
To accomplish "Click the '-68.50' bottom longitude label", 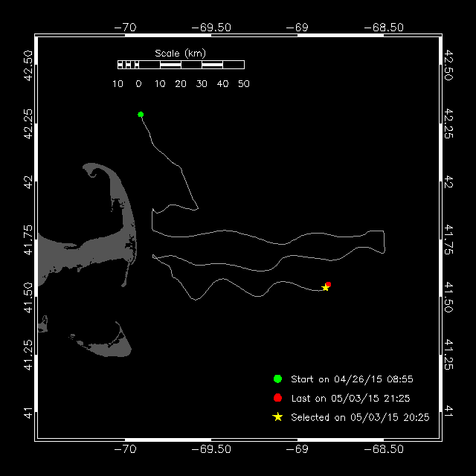I will coord(384,449).
